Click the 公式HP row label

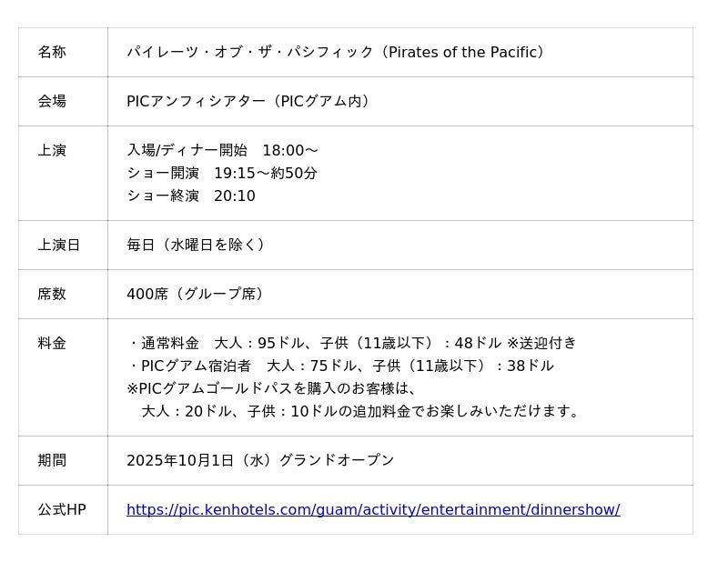tap(62, 510)
